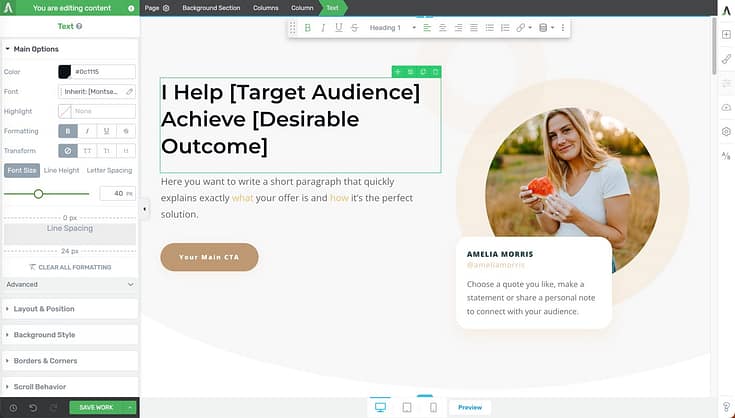
Task: Select Background Section in the breadcrumb
Action: [x=210, y=7]
